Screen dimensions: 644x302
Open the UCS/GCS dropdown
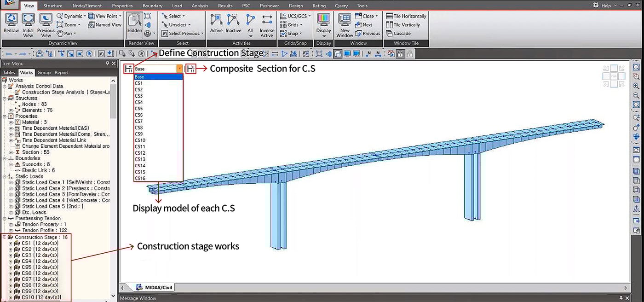[x=295, y=16]
